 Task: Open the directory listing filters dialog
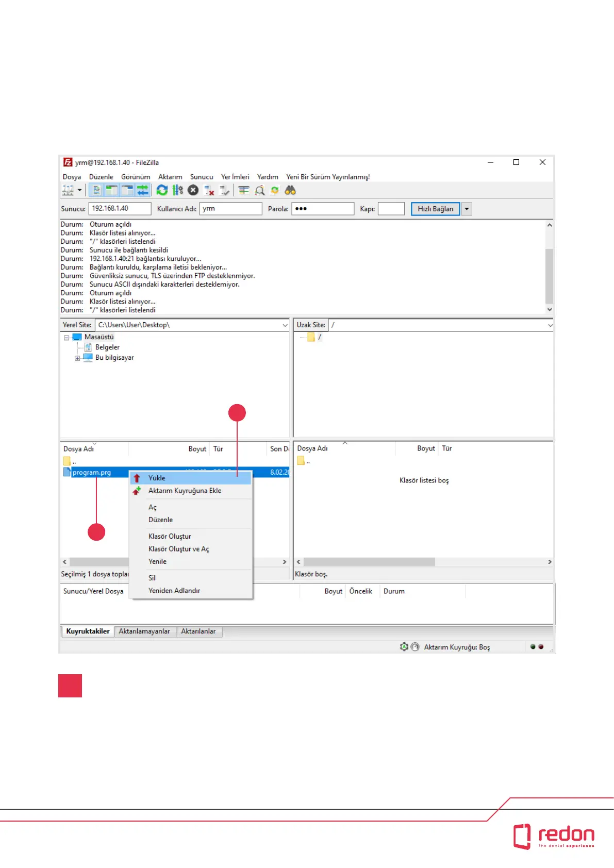click(x=244, y=190)
